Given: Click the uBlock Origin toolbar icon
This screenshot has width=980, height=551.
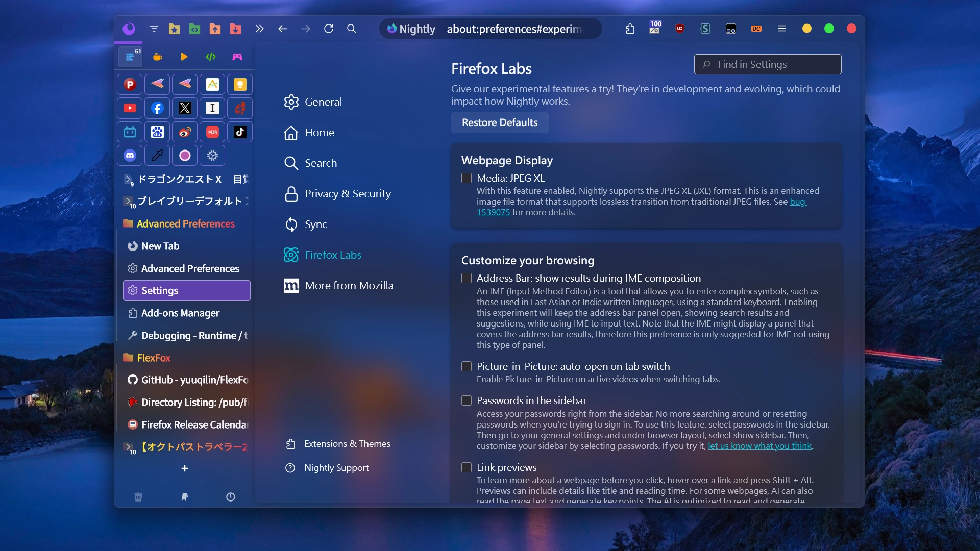Looking at the screenshot, I should (x=679, y=29).
